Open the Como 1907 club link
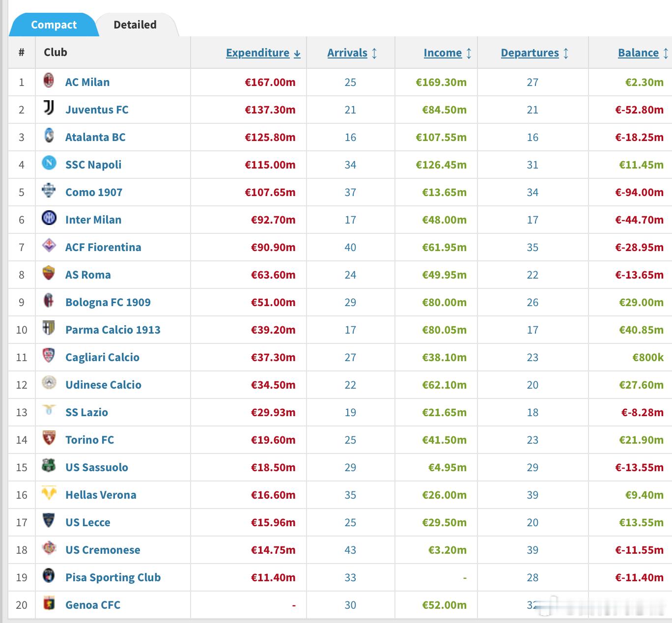The image size is (672, 623). (94, 192)
